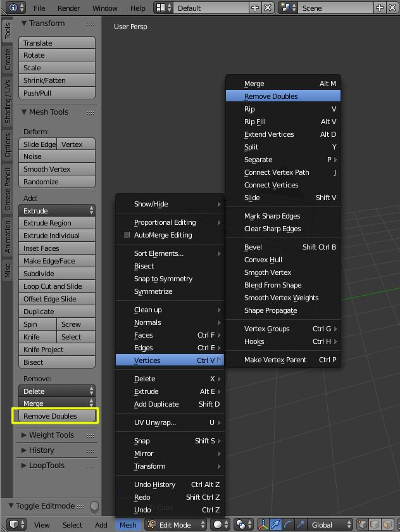Open the pivot point selector icon
The height and width of the screenshot is (532, 400).
[244, 524]
